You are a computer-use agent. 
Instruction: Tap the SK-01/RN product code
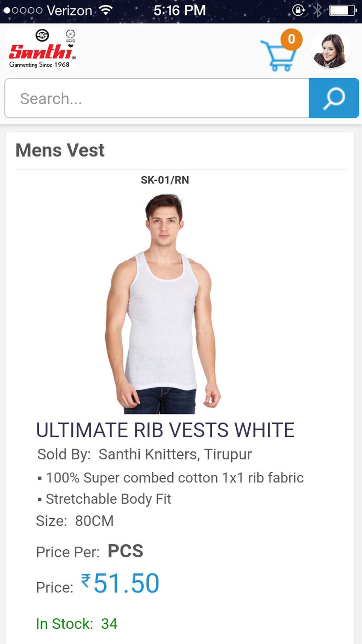click(165, 180)
